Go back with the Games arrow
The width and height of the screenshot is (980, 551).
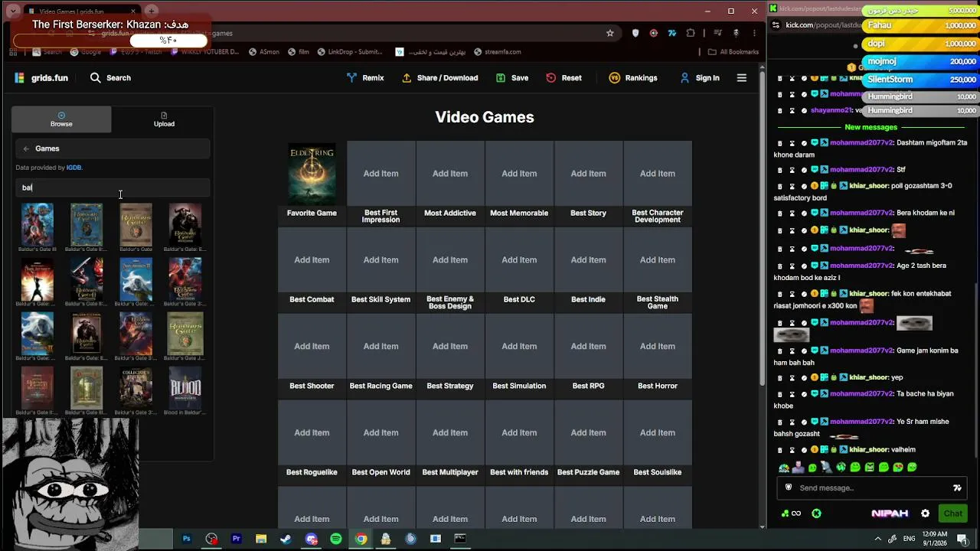click(26, 148)
